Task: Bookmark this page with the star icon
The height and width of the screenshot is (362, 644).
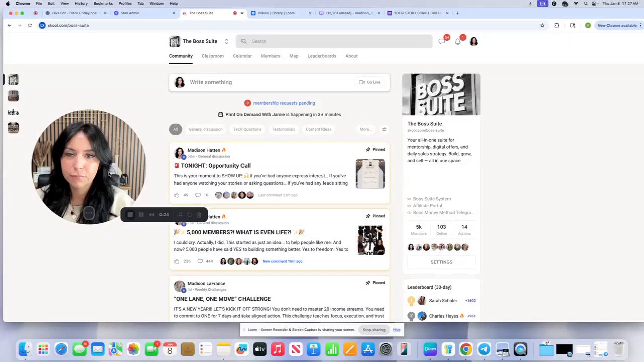Action: click(542, 25)
